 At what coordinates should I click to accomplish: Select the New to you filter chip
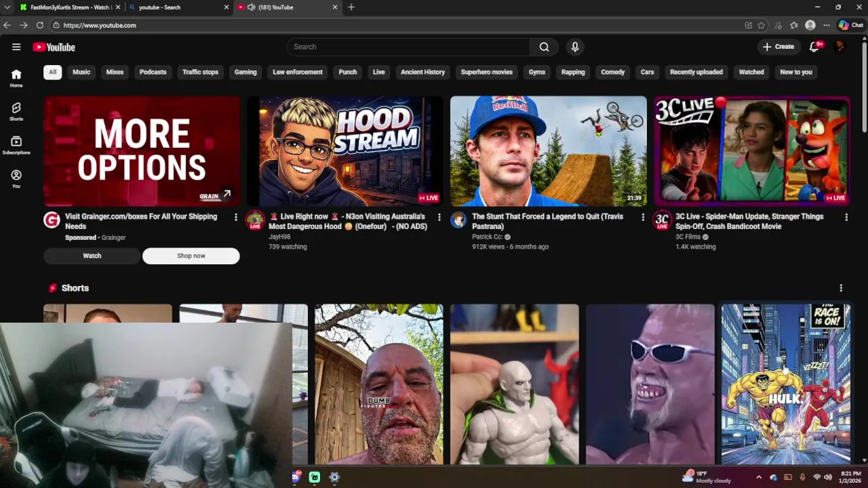[796, 72]
